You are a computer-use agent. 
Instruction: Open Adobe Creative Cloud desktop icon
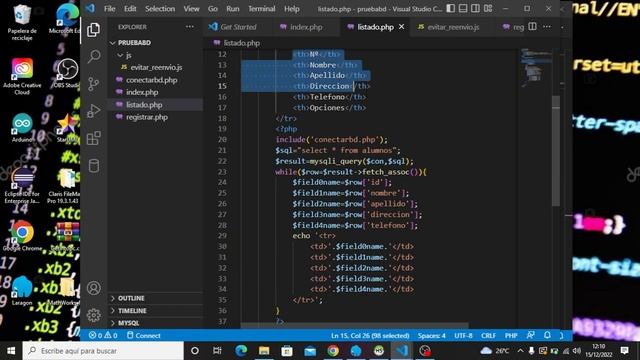click(22, 76)
